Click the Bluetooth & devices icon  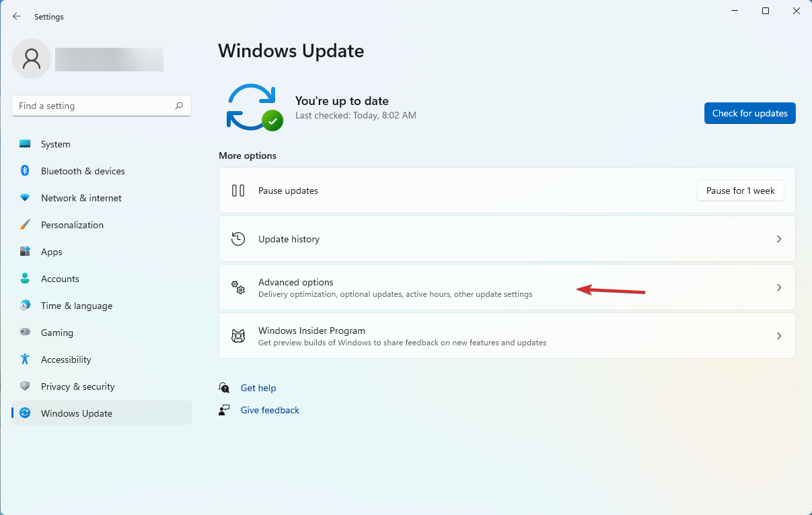(25, 170)
